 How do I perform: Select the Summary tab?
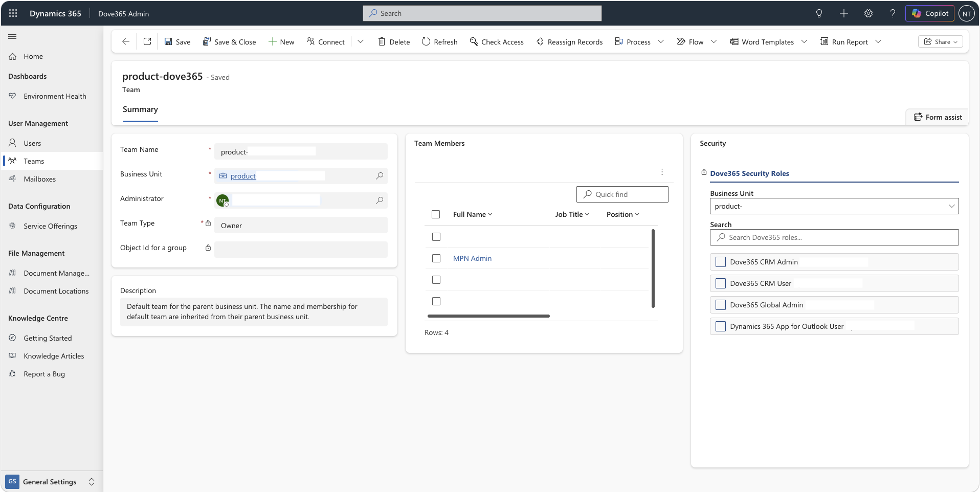pos(140,109)
